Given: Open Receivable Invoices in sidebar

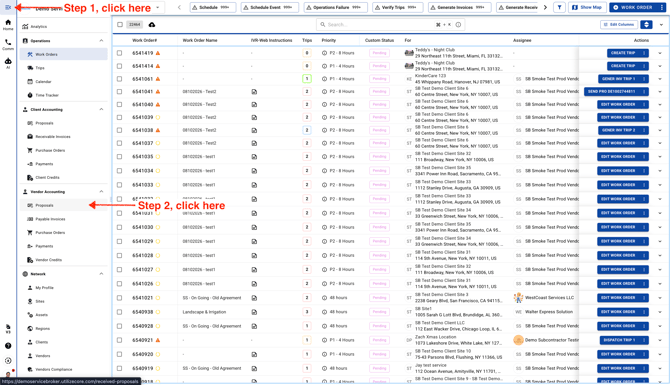Looking at the screenshot, I should pos(64,137).
